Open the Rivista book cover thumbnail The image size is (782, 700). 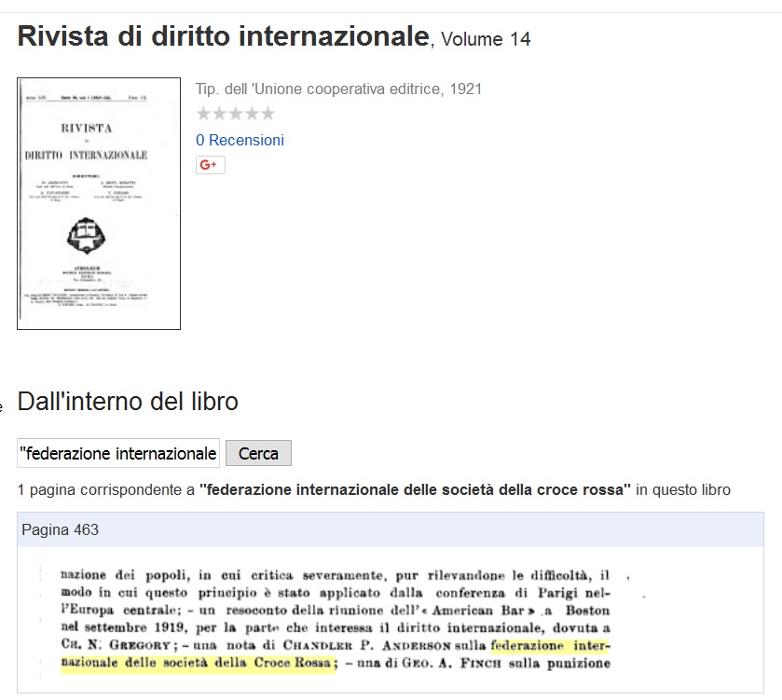point(99,203)
